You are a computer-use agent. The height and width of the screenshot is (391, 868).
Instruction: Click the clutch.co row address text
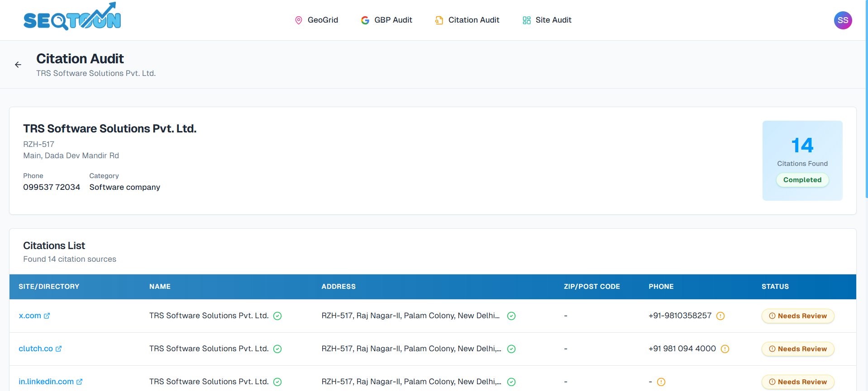coord(411,349)
